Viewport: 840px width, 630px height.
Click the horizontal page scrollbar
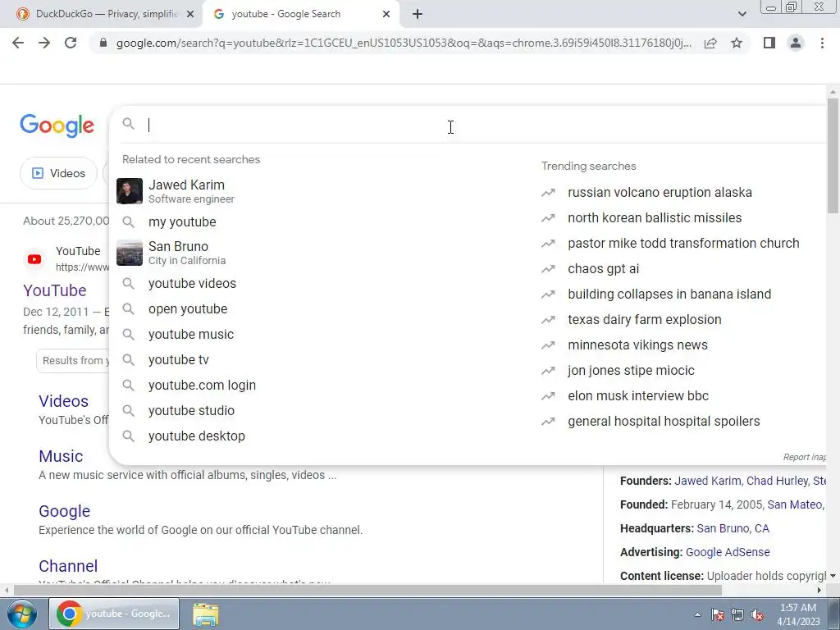click(x=367, y=590)
